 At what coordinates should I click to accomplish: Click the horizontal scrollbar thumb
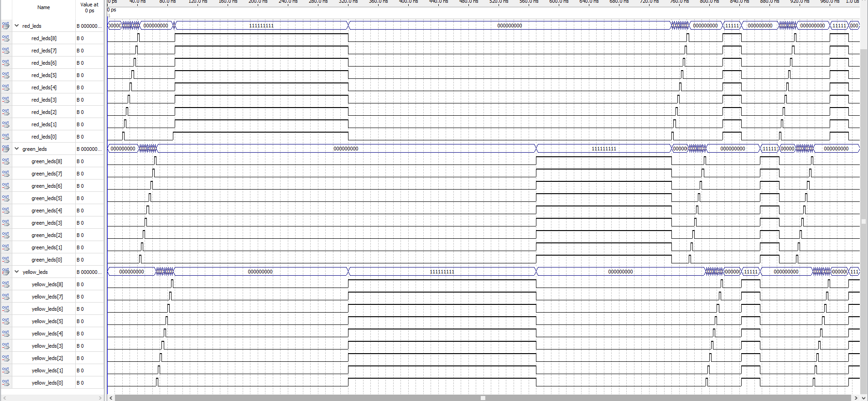coord(483,398)
